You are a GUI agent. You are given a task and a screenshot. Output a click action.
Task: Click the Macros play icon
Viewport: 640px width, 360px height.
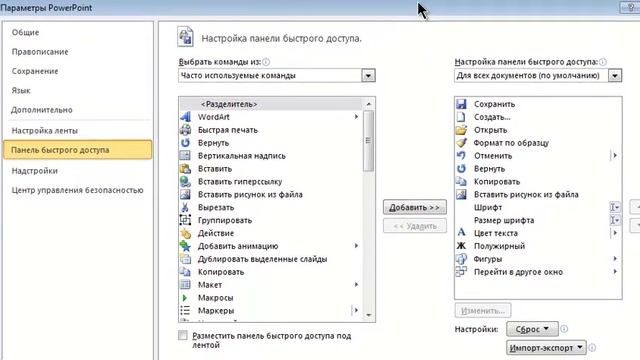(x=185, y=298)
